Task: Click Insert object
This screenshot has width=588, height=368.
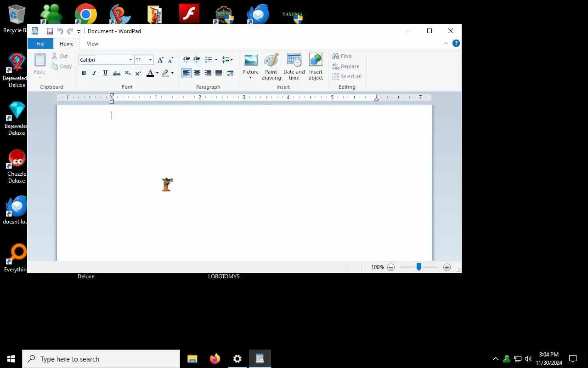Action: 316,67
